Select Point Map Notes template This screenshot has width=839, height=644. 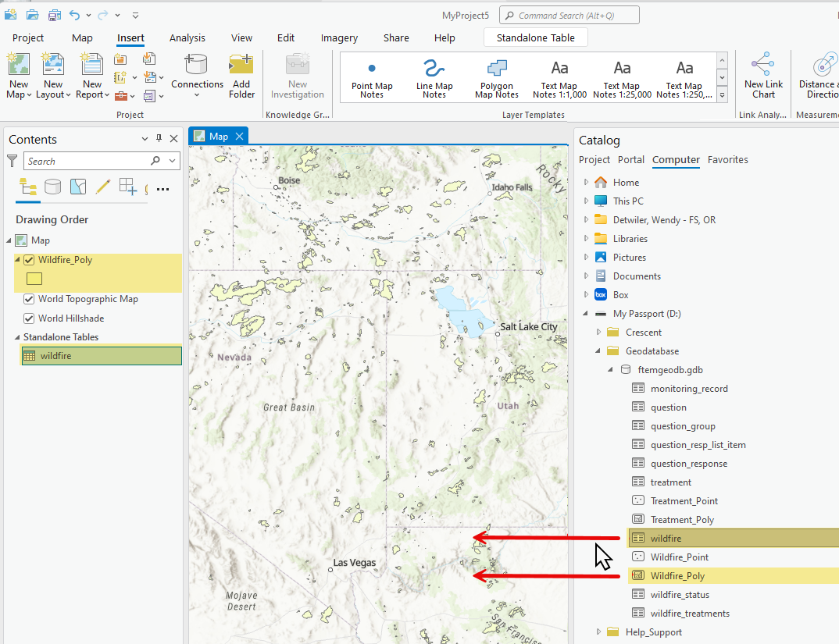click(372, 78)
